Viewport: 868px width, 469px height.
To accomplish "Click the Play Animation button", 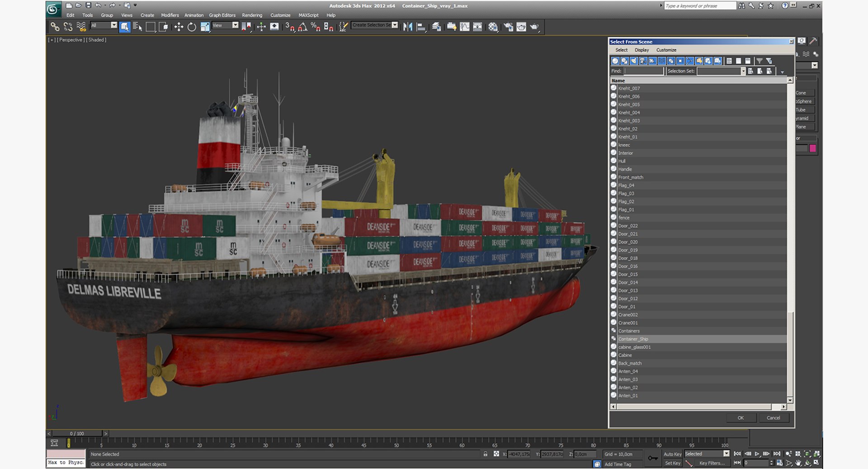I will coord(757,454).
